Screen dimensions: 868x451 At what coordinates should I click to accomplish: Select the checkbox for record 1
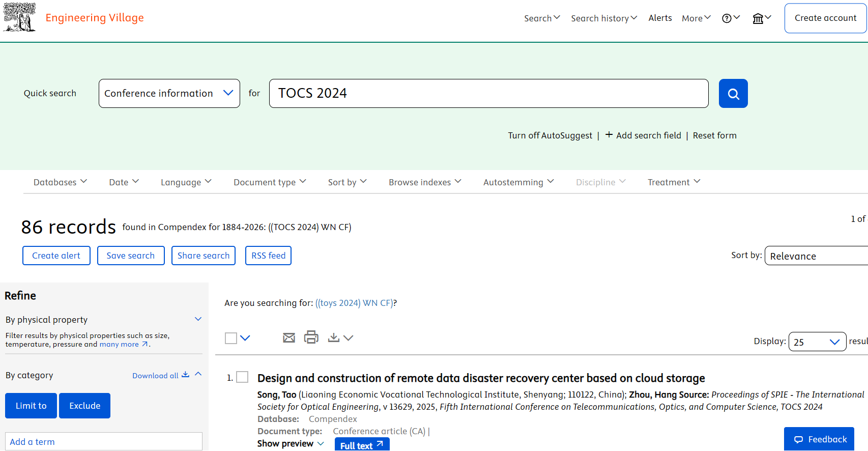pyautogui.click(x=242, y=377)
